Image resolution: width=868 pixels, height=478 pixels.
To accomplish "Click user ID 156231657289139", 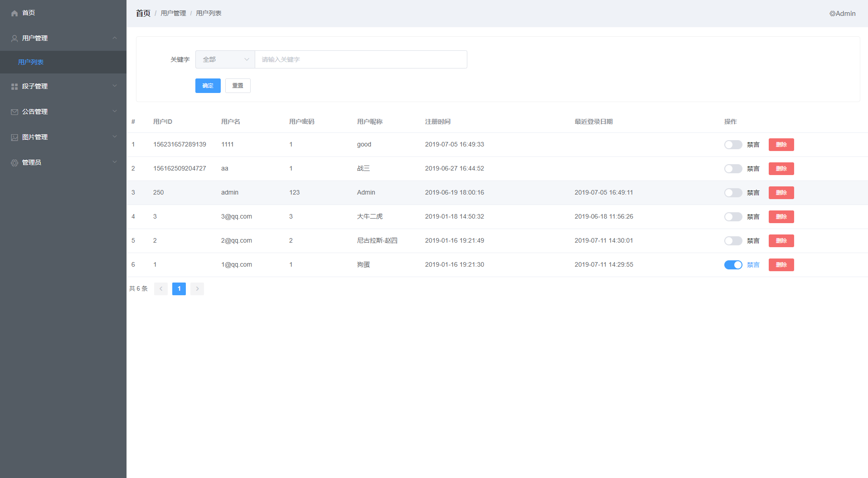I will [179, 145].
